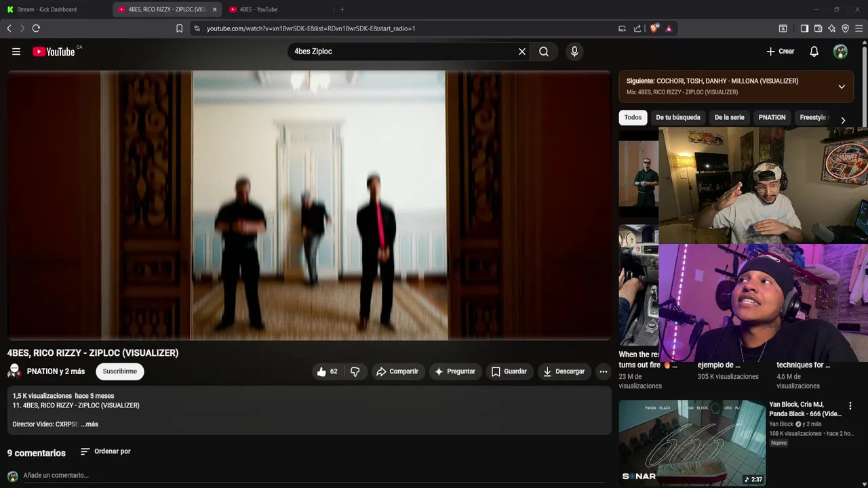Select the Freestyle filter chip
This screenshot has width=868, height=488.
[812, 117]
